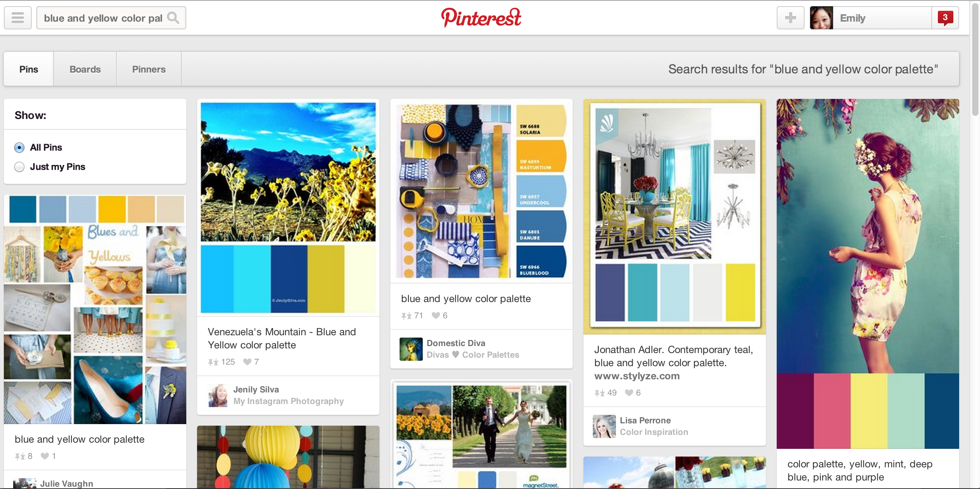
Task: Click the search magnifier icon
Action: [173, 18]
